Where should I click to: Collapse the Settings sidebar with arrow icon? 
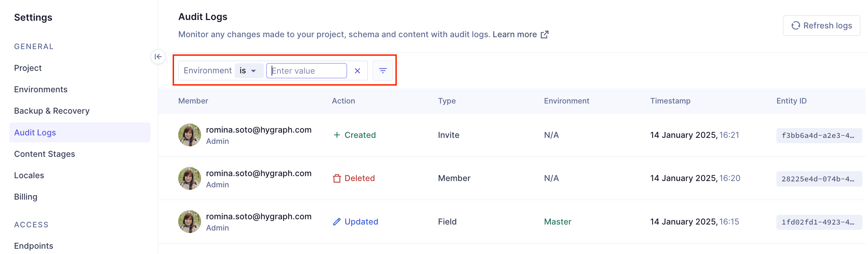(x=158, y=56)
